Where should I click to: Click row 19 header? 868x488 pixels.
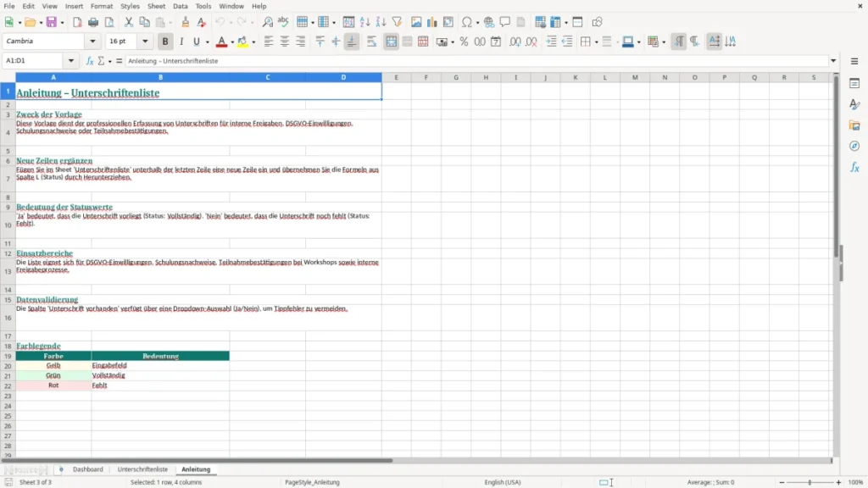tap(8, 357)
